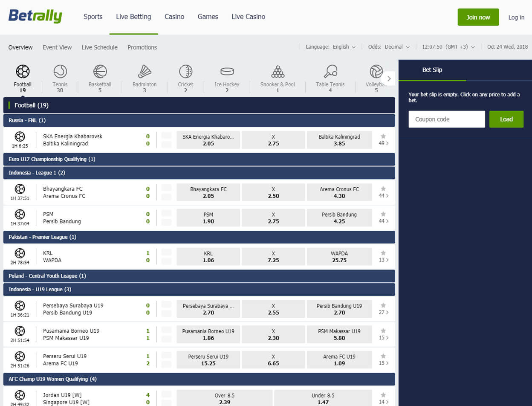Screen dimensions: 532x406
Task: Select the Cricket ball icon
Action: (186, 71)
